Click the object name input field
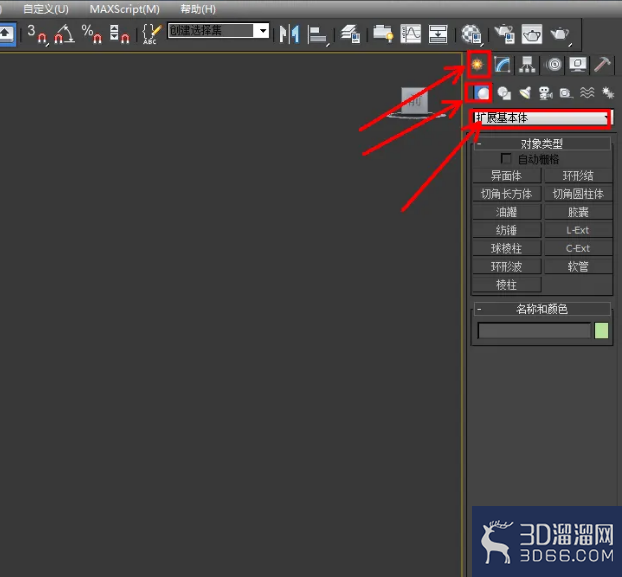Screen dimensions: 622x577 pos(534,330)
